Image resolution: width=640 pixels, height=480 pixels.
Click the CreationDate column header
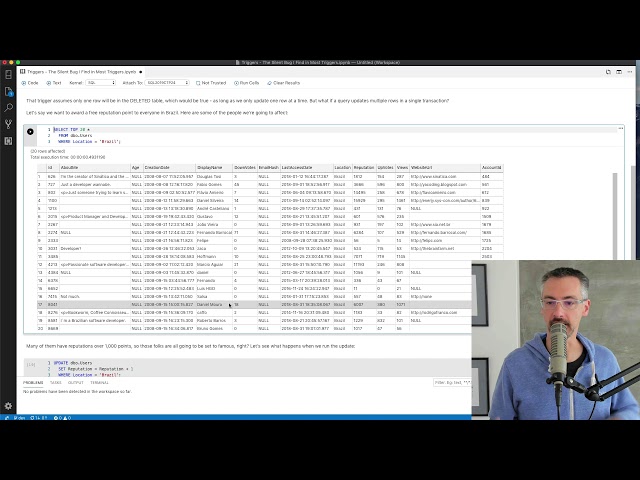click(x=169, y=168)
